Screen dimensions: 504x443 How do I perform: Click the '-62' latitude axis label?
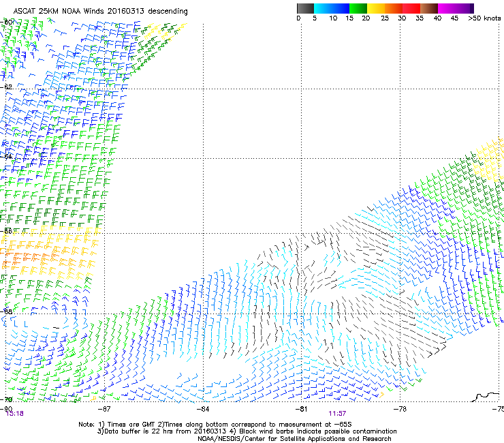[6, 87]
